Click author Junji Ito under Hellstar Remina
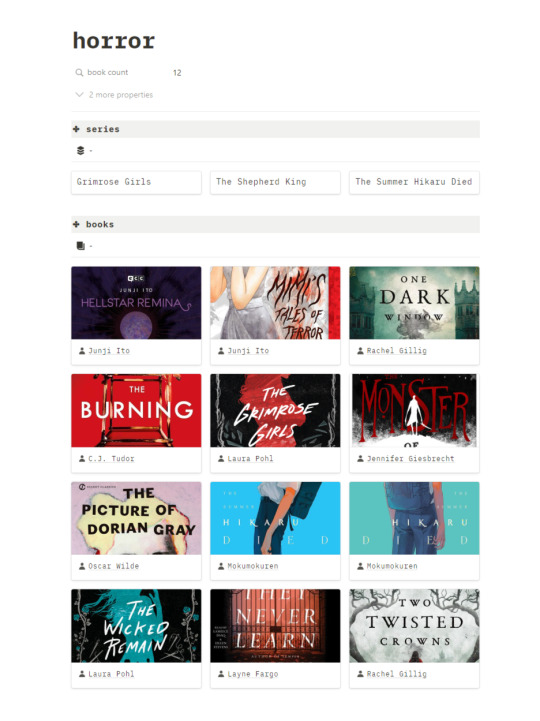This screenshot has height=721, width=540. pyautogui.click(x=109, y=351)
